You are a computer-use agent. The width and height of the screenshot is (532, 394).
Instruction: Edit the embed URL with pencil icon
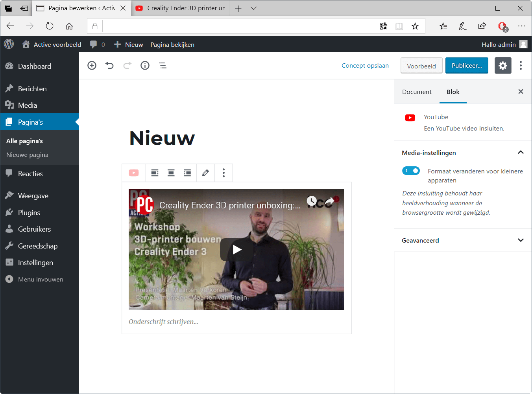point(205,173)
